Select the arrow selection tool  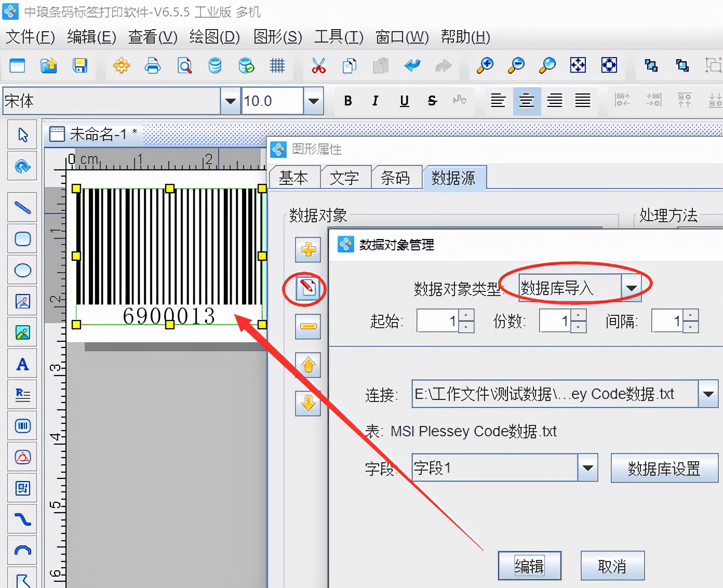(22, 134)
